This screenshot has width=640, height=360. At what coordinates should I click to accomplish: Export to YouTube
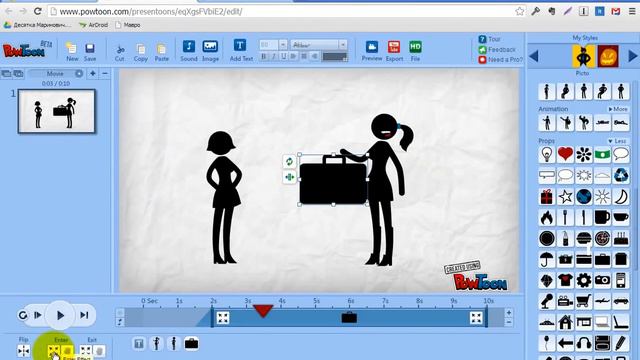(x=394, y=51)
